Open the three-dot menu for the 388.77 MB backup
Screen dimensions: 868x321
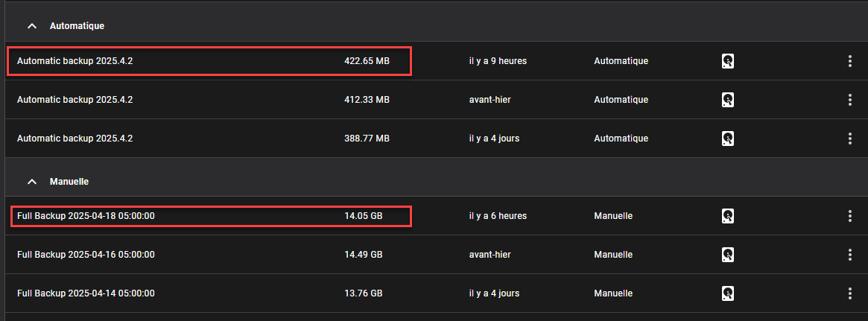coord(849,139)
